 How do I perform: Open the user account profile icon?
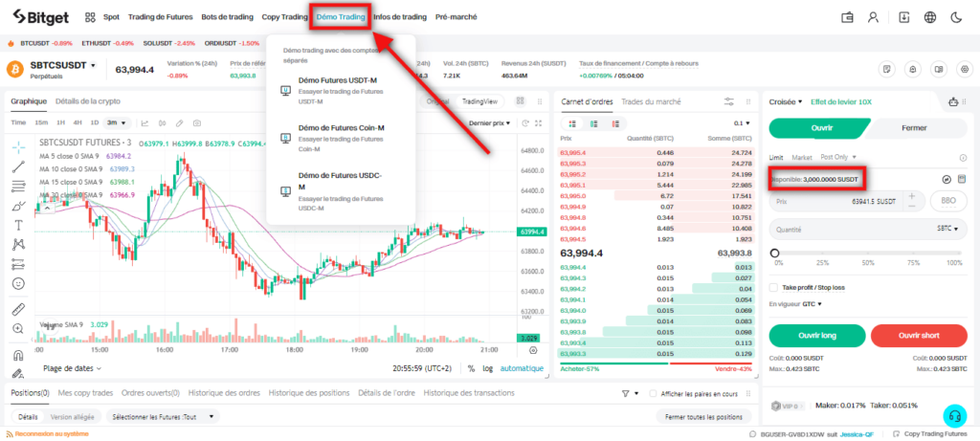pyautogui.click(x=873, y=17)
